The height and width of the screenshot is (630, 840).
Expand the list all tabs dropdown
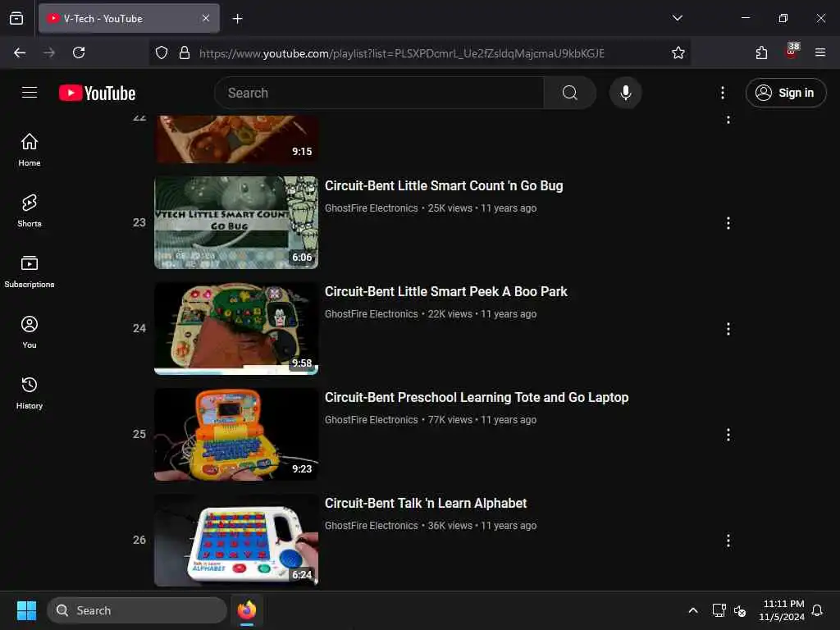(677, 18)
